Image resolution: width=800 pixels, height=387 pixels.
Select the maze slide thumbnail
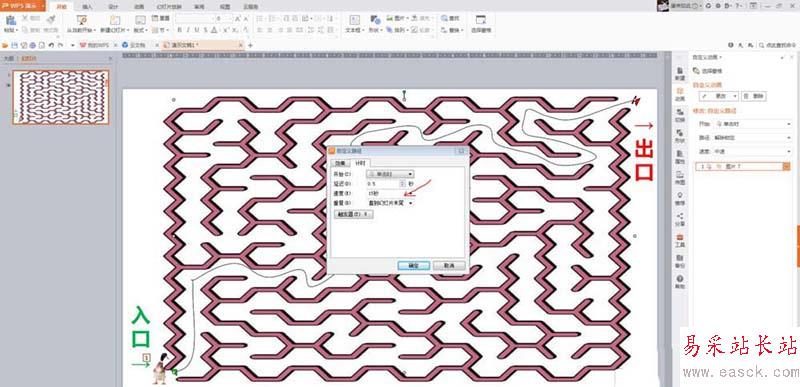click(61, 97)
